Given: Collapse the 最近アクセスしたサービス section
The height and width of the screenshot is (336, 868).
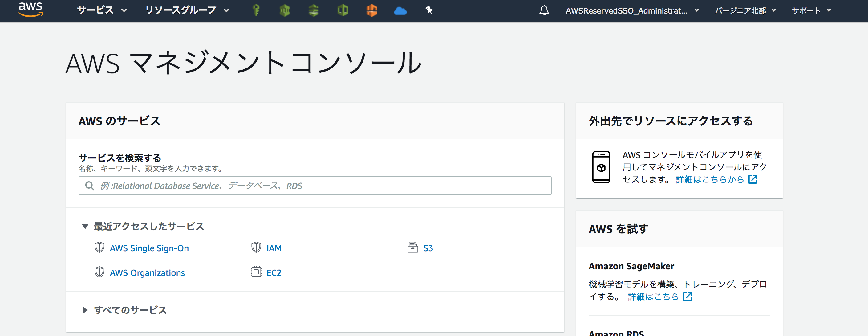Looking at the screenshot, I should (x=85, y=226).
